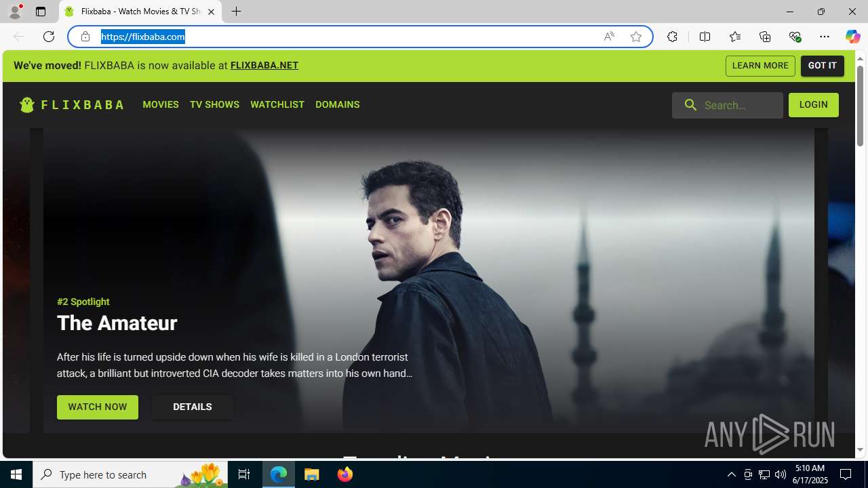Open the Collections icon

pos(765,37)
